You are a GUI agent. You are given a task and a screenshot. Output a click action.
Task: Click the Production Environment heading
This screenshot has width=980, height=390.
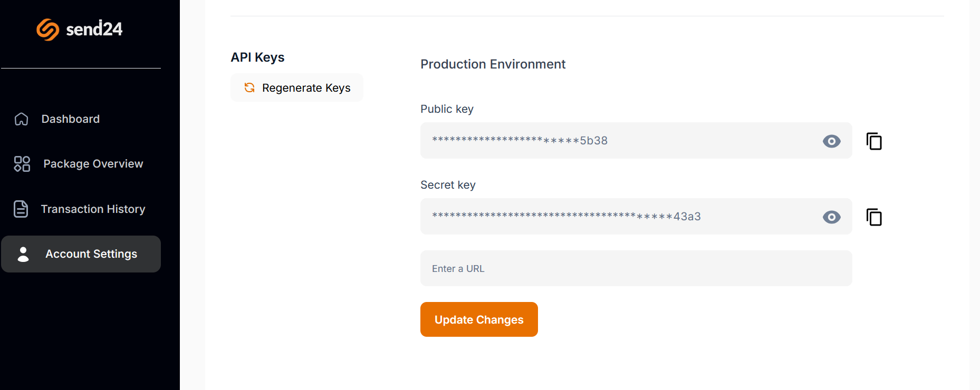493,64
